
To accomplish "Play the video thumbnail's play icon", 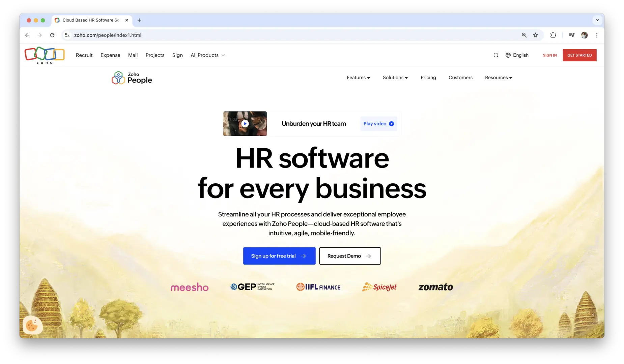I will [245, 124].
